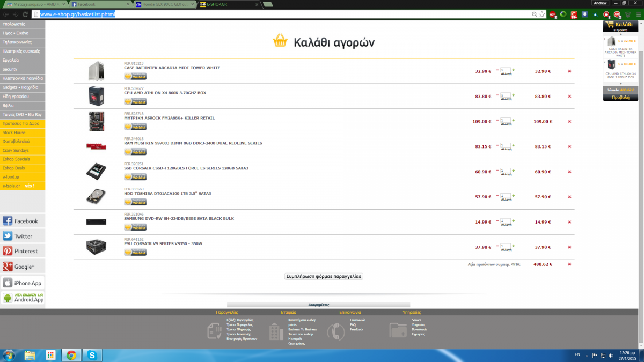Remove Corsair PSU VS350 from basket
The width and height of the screenshot is (644, 362).
(569, 247)
